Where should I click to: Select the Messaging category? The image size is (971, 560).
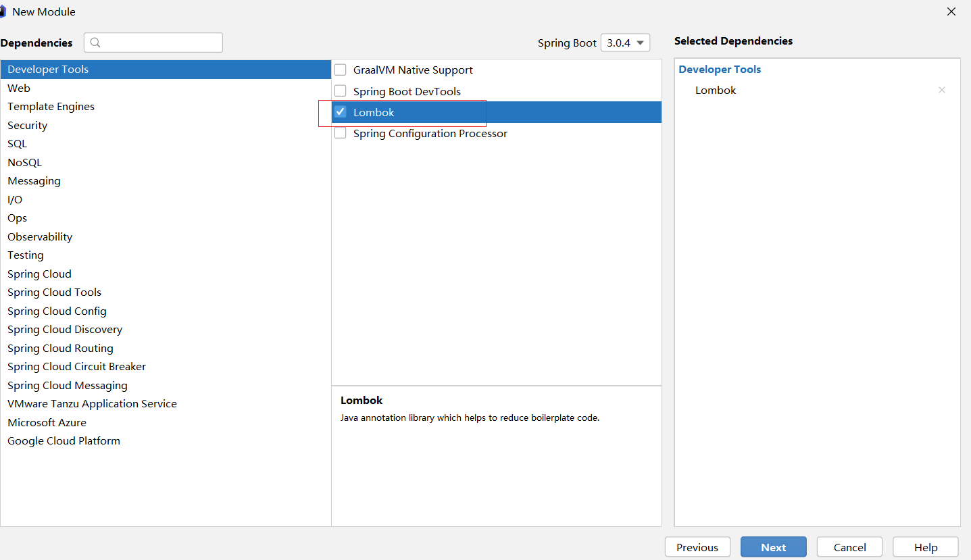point(166,181)
